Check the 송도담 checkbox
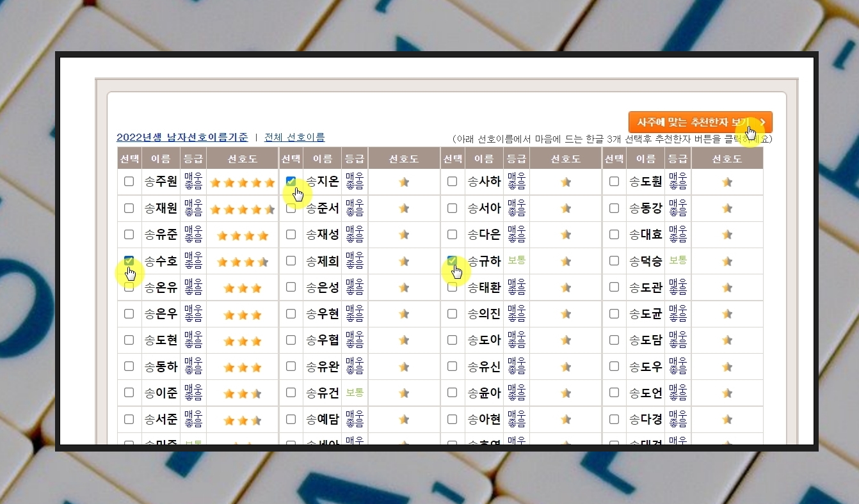 coord(614,340)
